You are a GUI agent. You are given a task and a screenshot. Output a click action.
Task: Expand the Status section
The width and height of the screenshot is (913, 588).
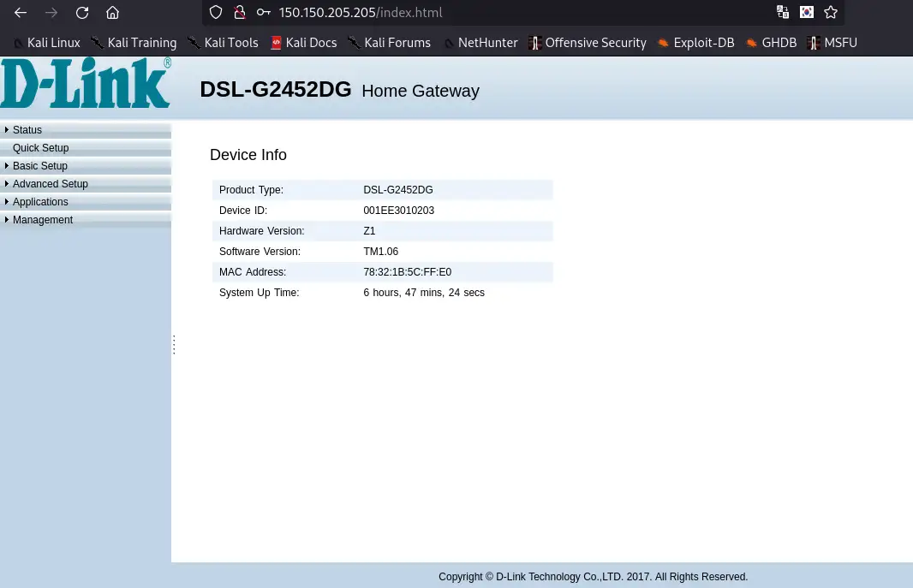[x=27, y=129]
